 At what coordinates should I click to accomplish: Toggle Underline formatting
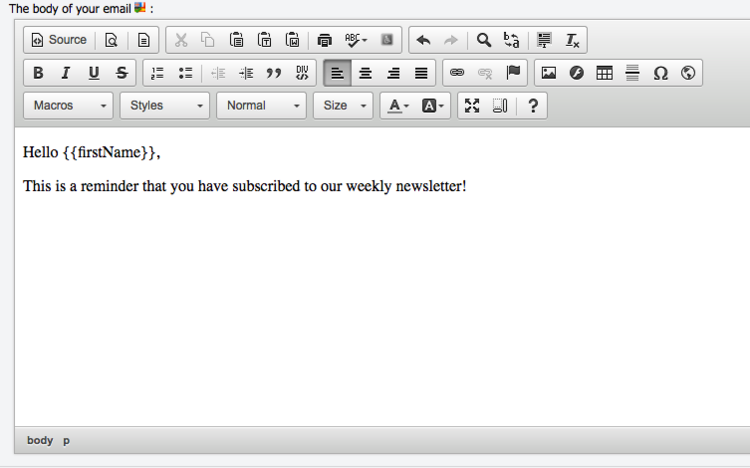(94, 73)
